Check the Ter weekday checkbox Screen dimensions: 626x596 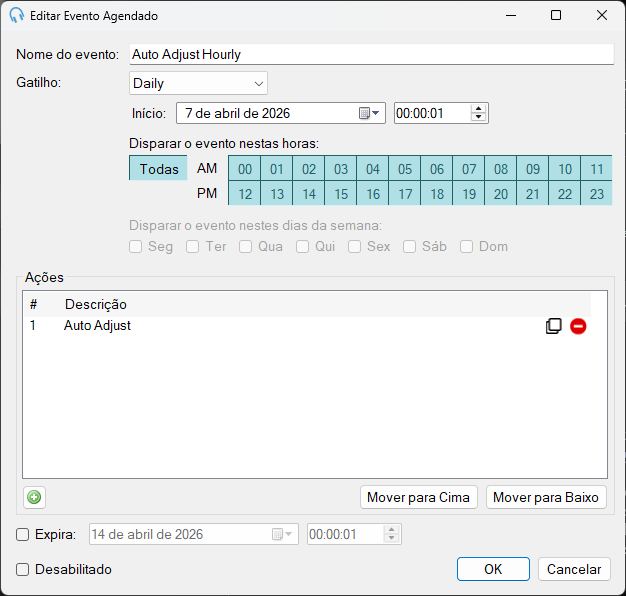coord(192,246)
